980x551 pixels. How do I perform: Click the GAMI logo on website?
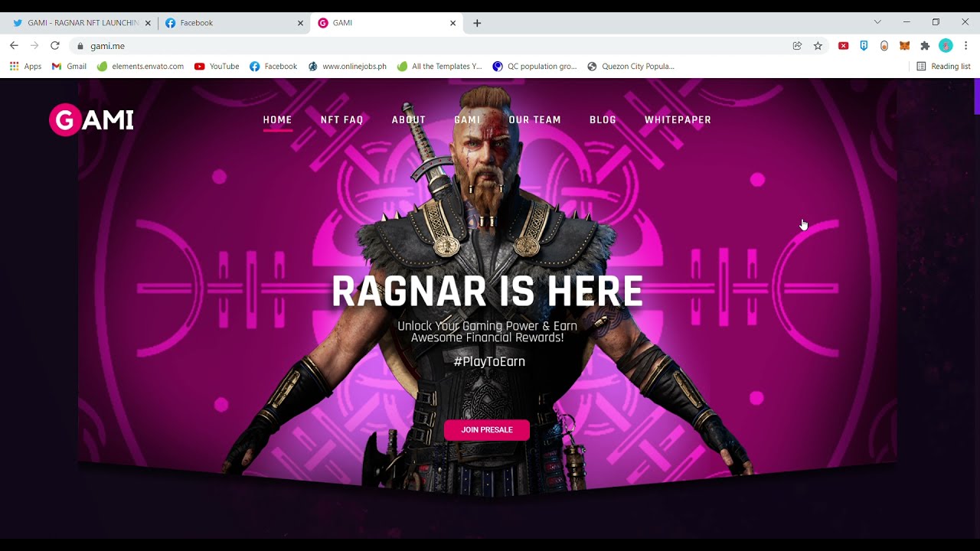(x=91, y=120)
